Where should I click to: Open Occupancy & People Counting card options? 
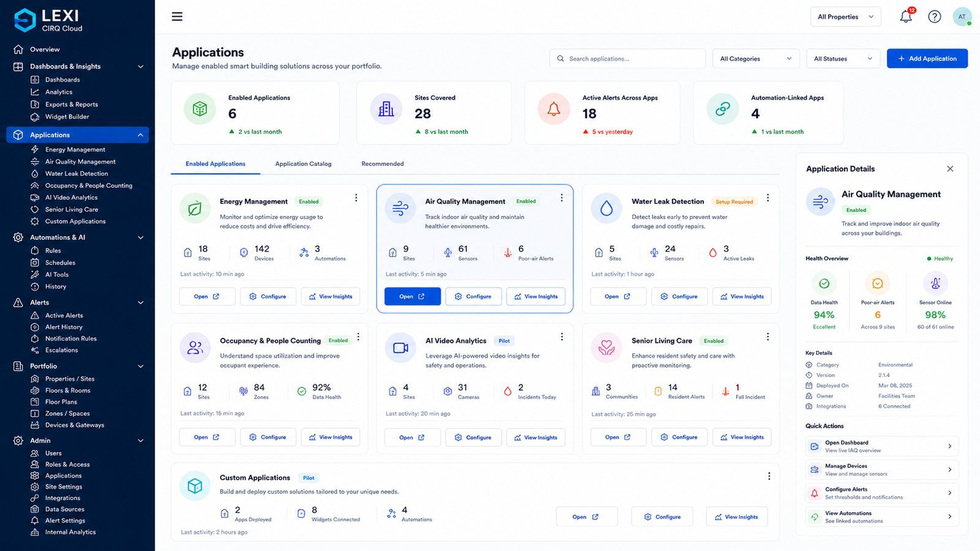358,337
